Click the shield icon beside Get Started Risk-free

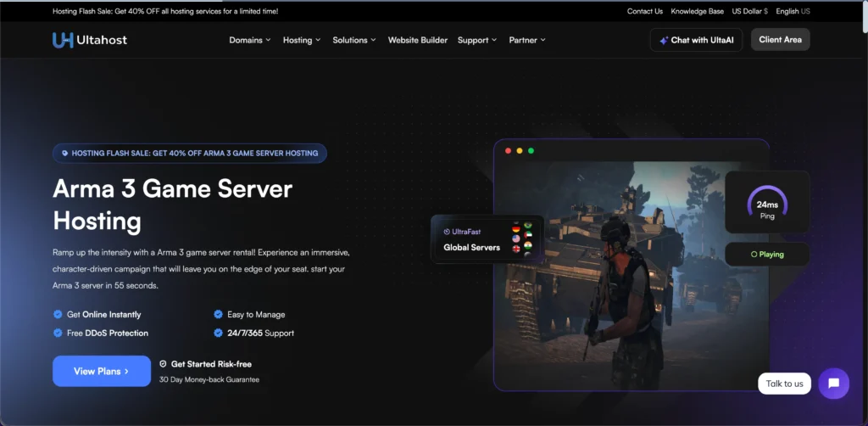(163, 364)
